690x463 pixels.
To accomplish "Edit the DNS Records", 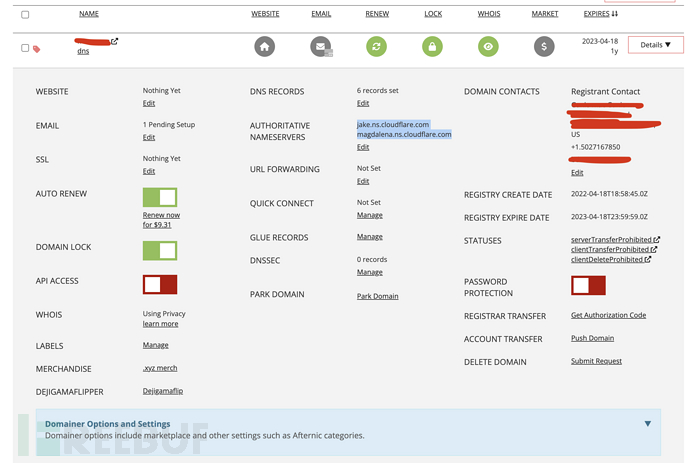I will pyautogui.click(x=363, y=103).
